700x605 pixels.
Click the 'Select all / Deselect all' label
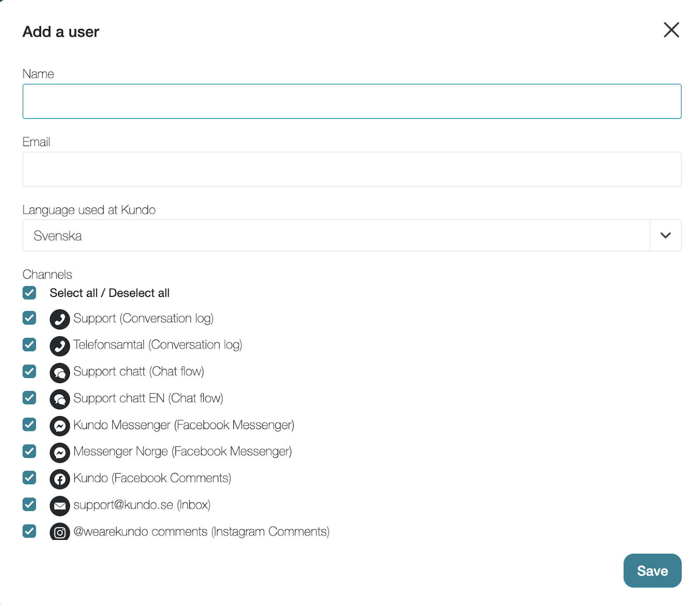tap(109, 293)
